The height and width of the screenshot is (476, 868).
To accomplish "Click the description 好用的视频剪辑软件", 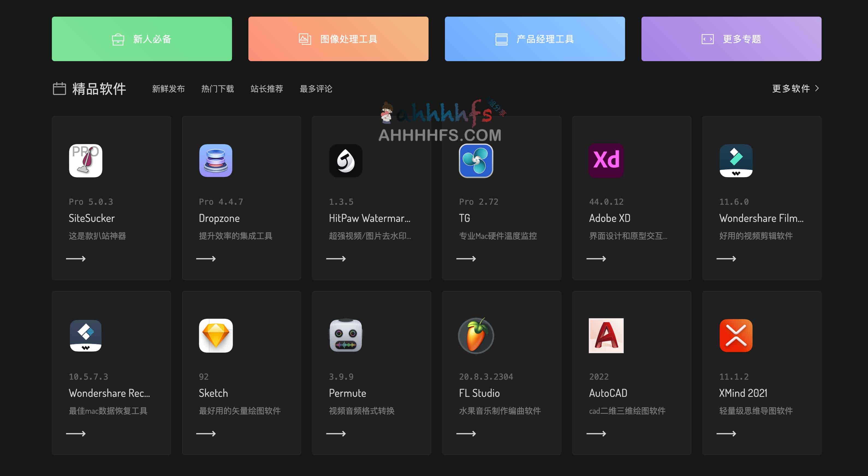I will click(756, 236).
